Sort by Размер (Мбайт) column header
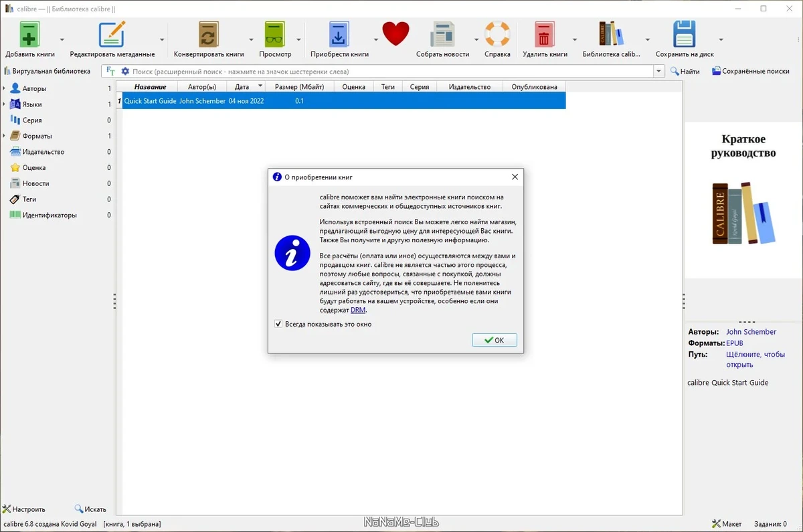This screenshot has height=532, width=803. pyautogui.click(x=299, y=86)
